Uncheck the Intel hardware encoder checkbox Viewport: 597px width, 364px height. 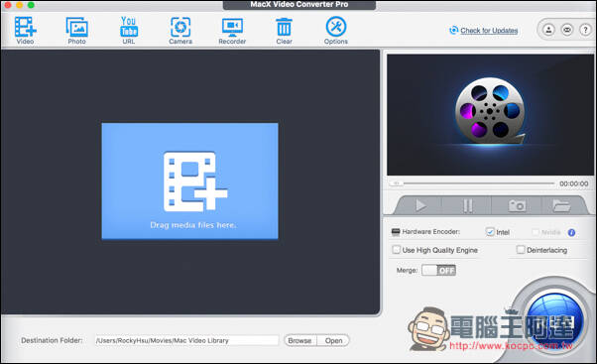point(490,232)
